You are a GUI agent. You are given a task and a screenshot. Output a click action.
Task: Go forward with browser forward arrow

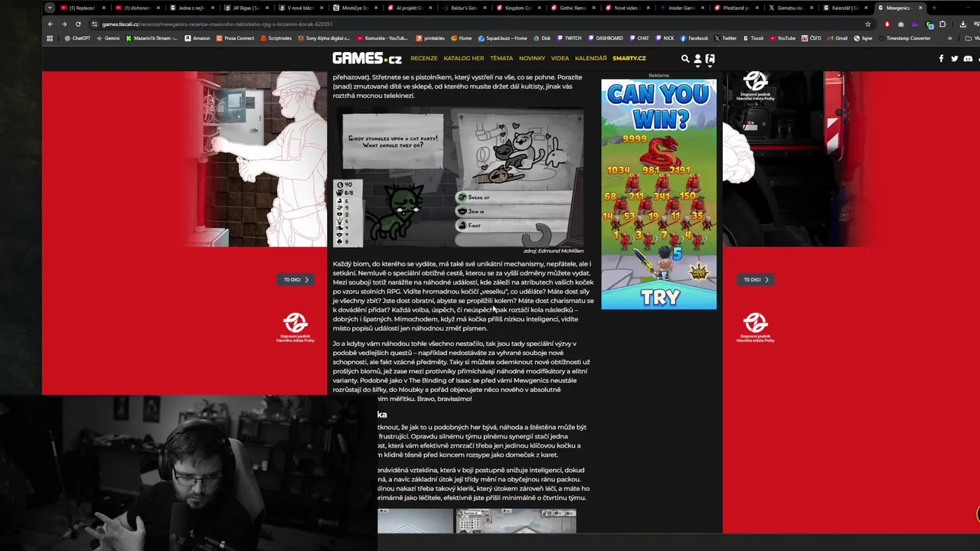[64, 24]
